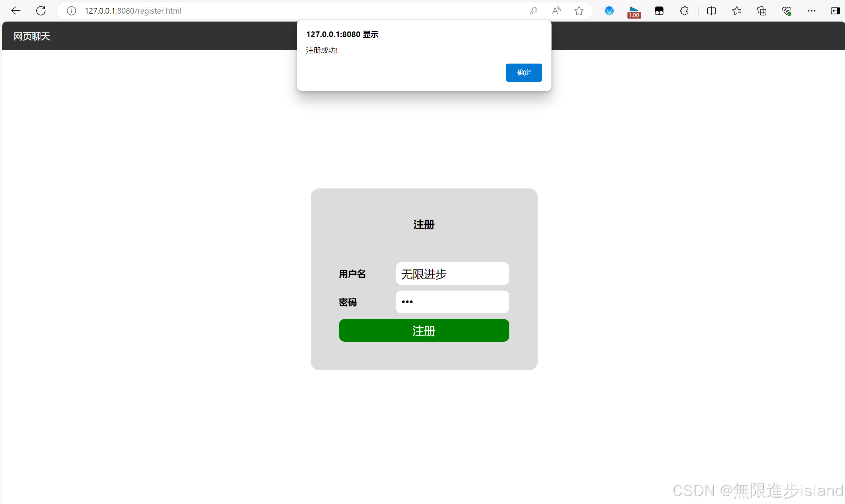Click the 注册成功! alert message text
This screenshot has height=504, width=845.
322,50
